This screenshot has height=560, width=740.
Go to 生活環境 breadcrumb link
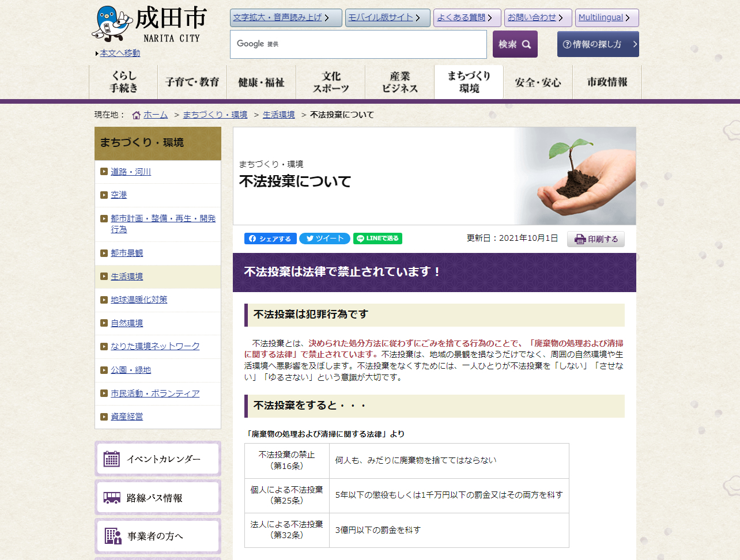tap(278, 115)
